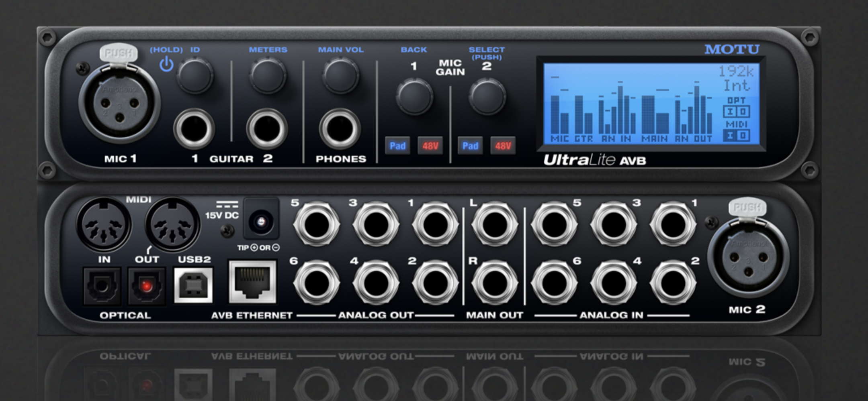
Task: Click the Main Out R jack
Action: 495,283
